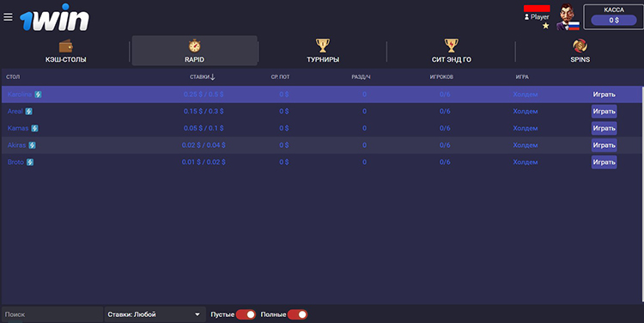Open the Сит энд го tab

[452, 51]
